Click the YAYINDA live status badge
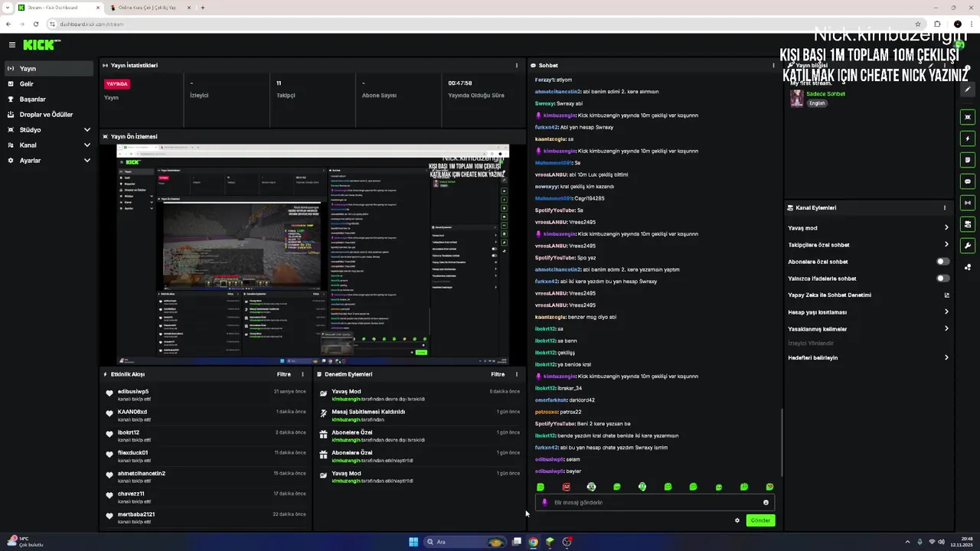 point(117,84)
